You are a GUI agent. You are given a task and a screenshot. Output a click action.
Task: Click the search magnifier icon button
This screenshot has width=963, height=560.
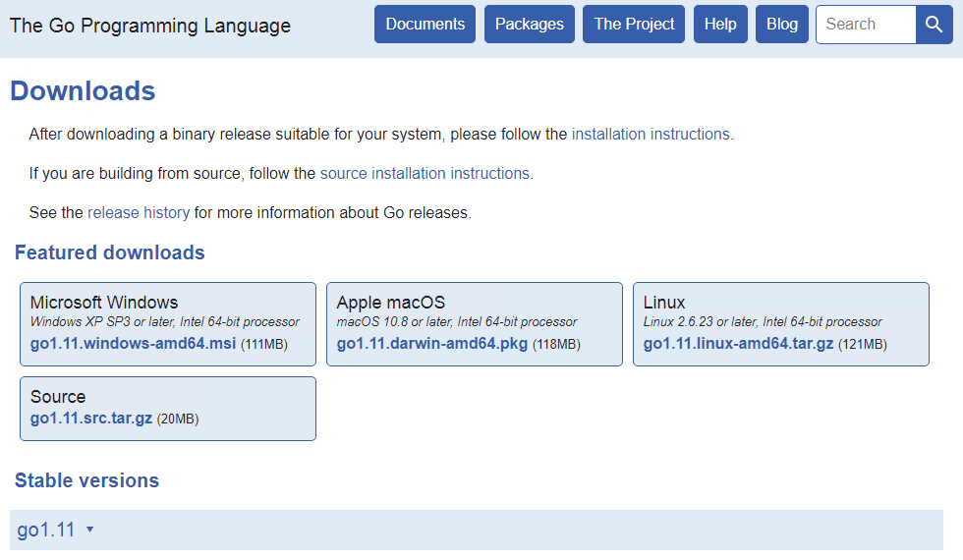[x=934, y=25]
